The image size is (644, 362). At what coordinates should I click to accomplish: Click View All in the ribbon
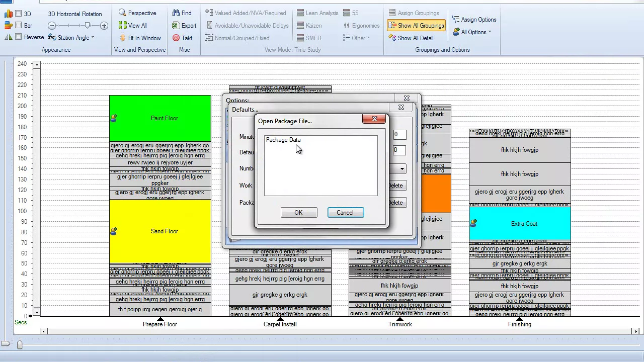pyautogui.click(x=132, y=26)
